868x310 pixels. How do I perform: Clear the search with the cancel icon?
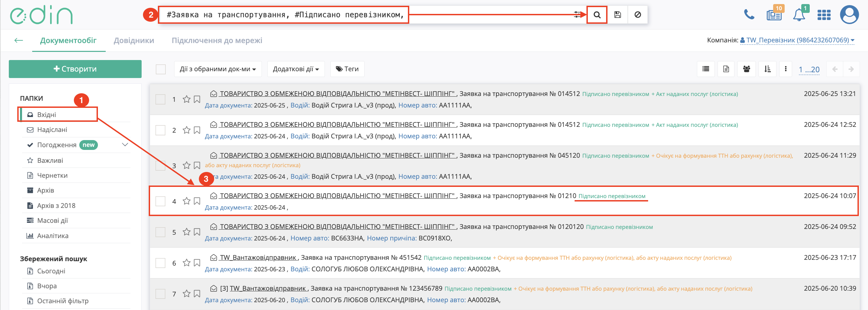638,15
